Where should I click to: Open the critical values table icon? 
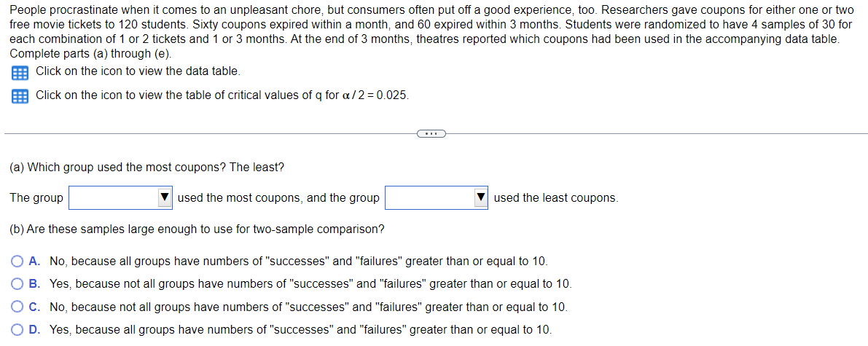(x=20, y=95)
